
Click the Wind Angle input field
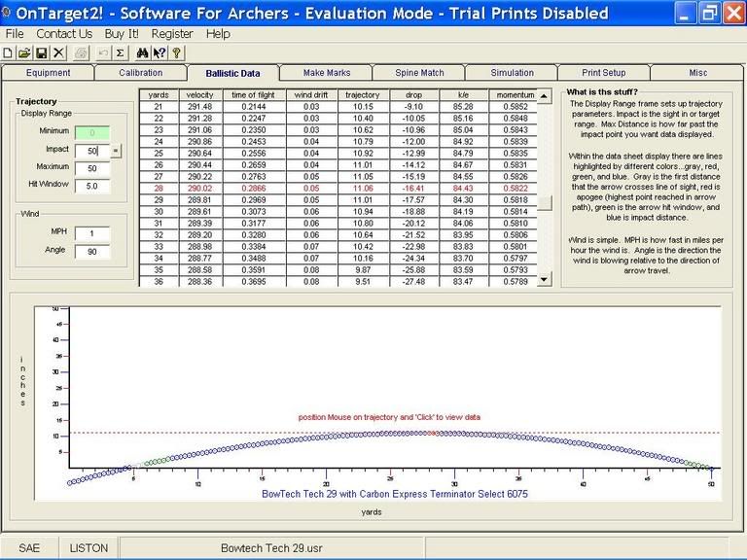tap(92, 252)
